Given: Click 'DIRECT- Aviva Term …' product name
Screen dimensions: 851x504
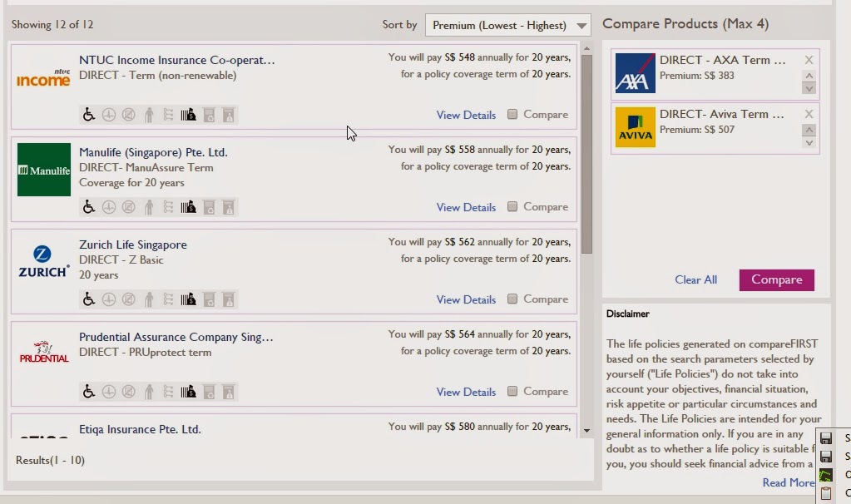Looking at the screenshot, I should (x=721, y=114).
